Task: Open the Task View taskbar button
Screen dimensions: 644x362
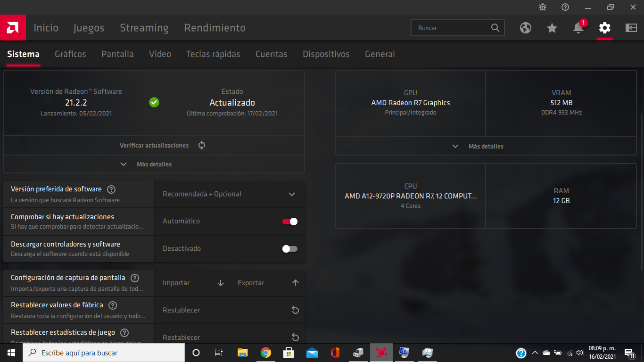Action: click(219, 353)
